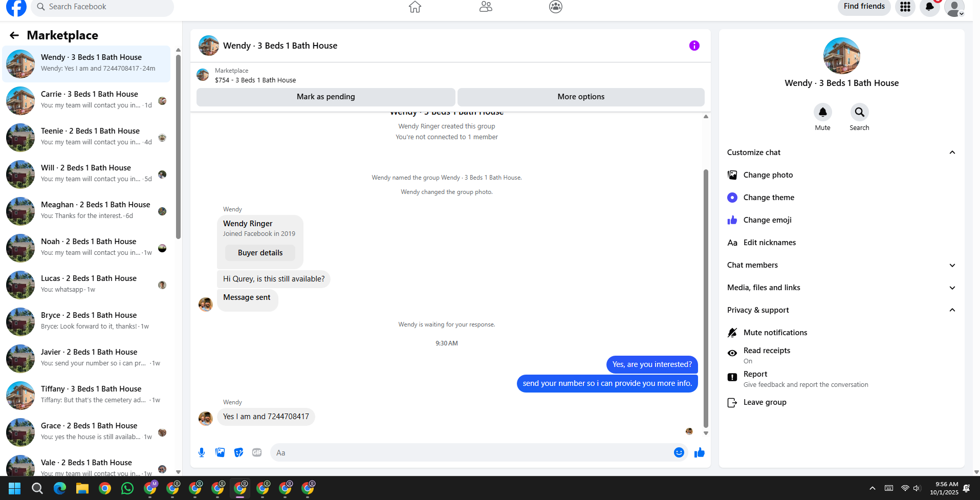The image size is (980, 500).
Task: Open the Home feed icon
Action: [415, 7]
